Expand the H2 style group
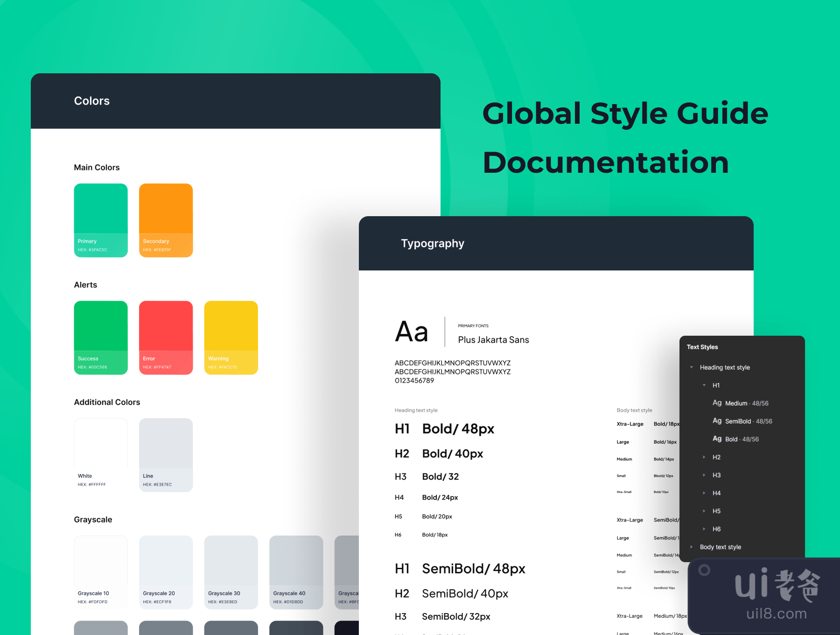This screenshot has height=635, width=840. [x=704, y=457]
